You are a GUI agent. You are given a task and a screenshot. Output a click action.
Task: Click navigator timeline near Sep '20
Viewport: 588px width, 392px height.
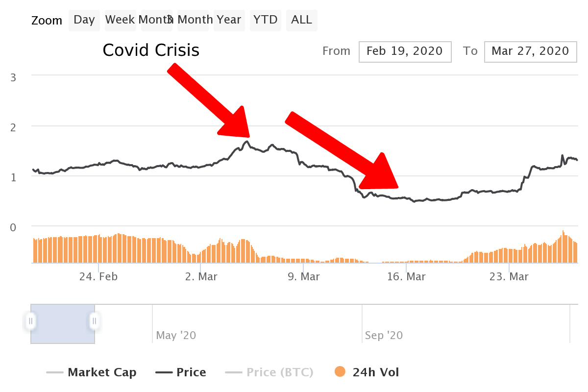pyautogui.click(x=384, y=336)
